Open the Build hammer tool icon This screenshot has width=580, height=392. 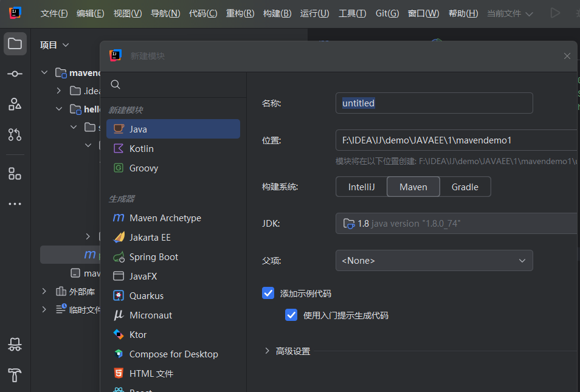click(x=15, y=375)
